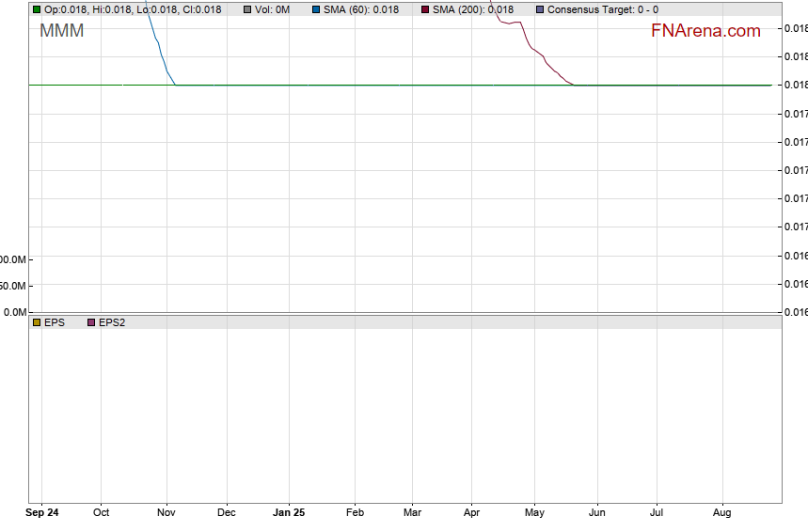
Task: Click the 0.0M volume axis label
Action: 14,312
